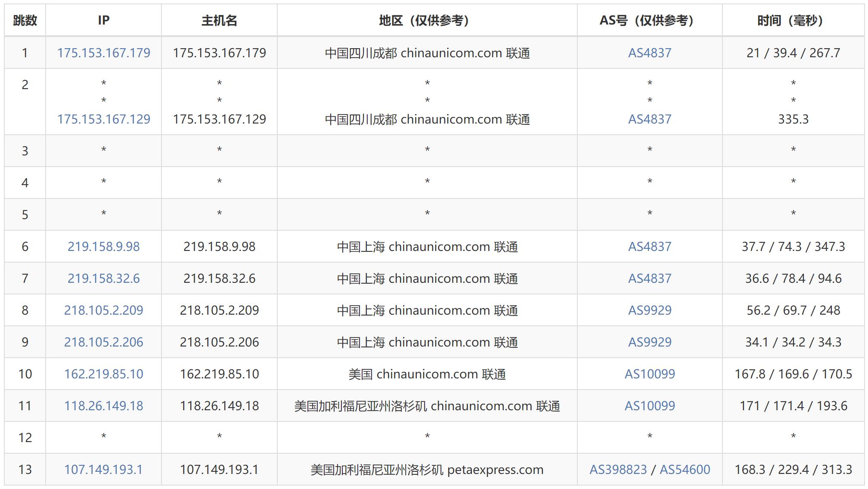Click the 跳数 column header
This screenshot has width=868, height=489.
point(25,20)
